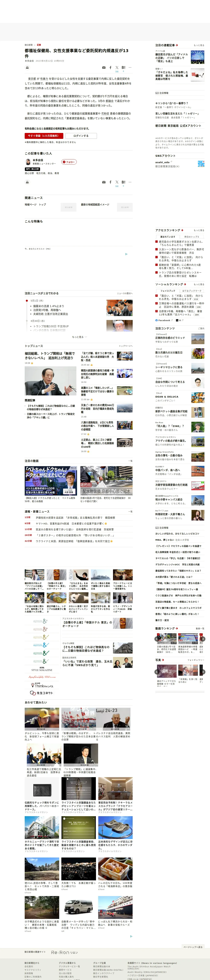
Task: Click もっと見る beside 注目の連載記事
Action: click(199, 45)
